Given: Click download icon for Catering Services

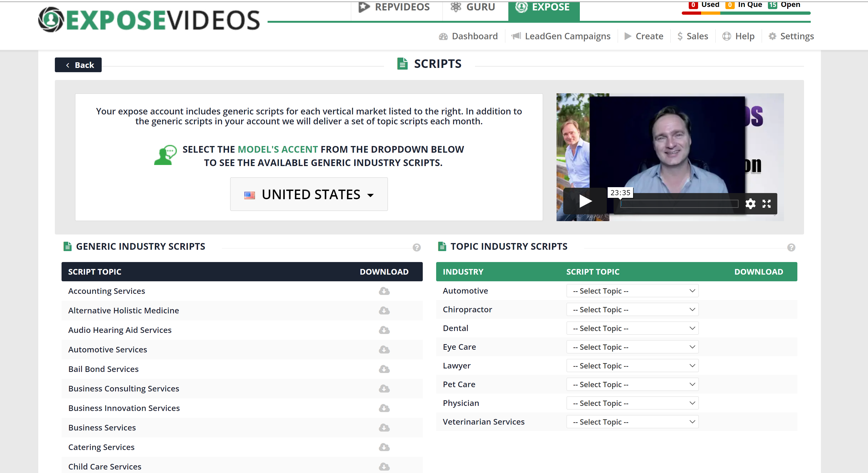Looking at the screenshot, I should click(384, 447).
